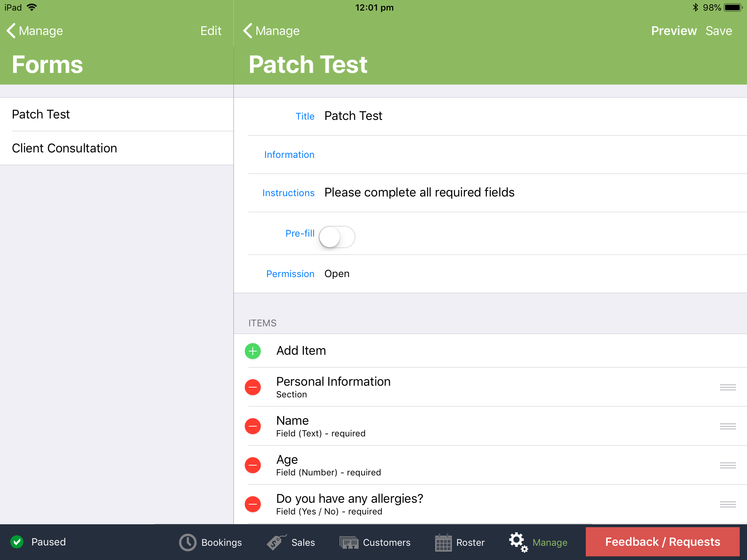Select Client Consultation in the Forms list

(64, 148)
